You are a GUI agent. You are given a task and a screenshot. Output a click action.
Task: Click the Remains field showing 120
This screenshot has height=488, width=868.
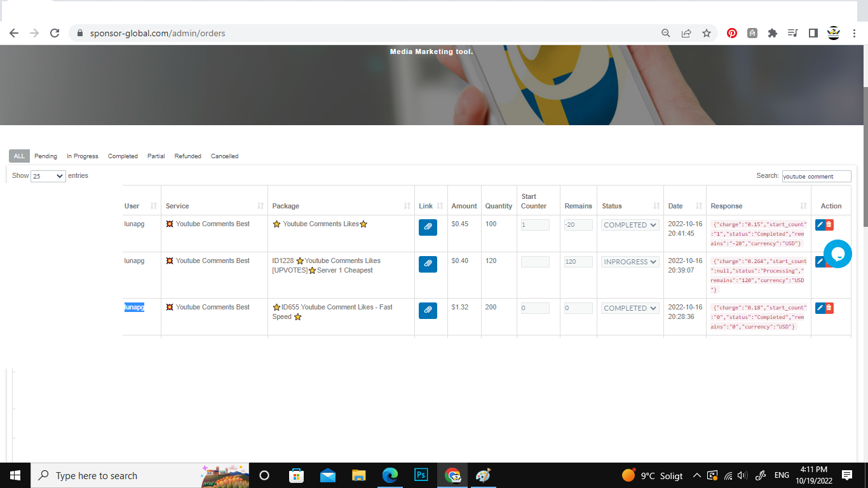tap(578, 262)
